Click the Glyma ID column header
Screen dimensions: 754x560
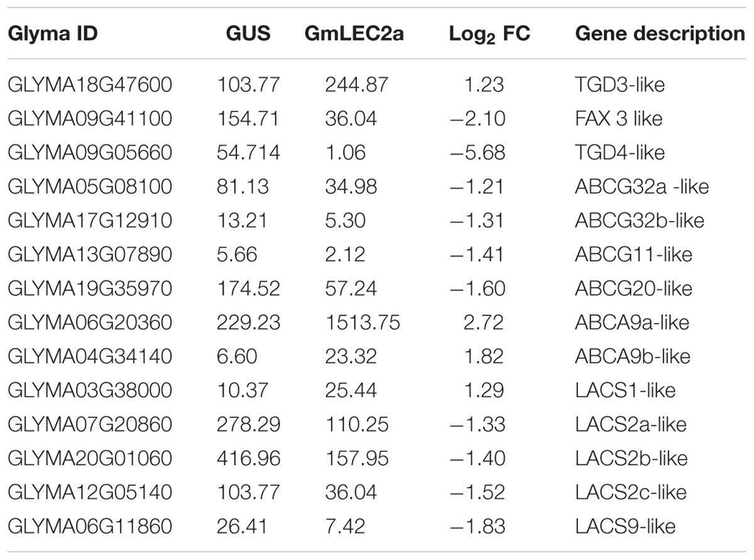[53, 33]
